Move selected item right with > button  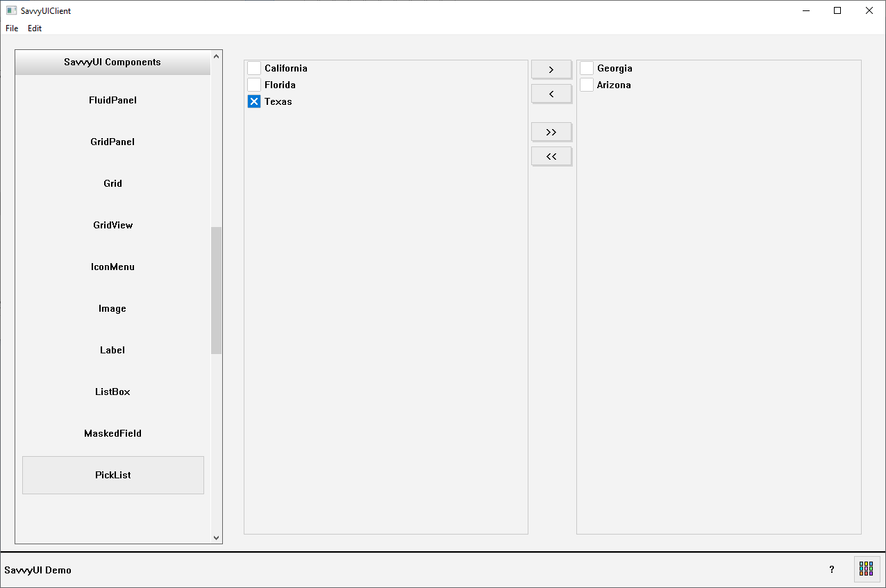(551, 69)
